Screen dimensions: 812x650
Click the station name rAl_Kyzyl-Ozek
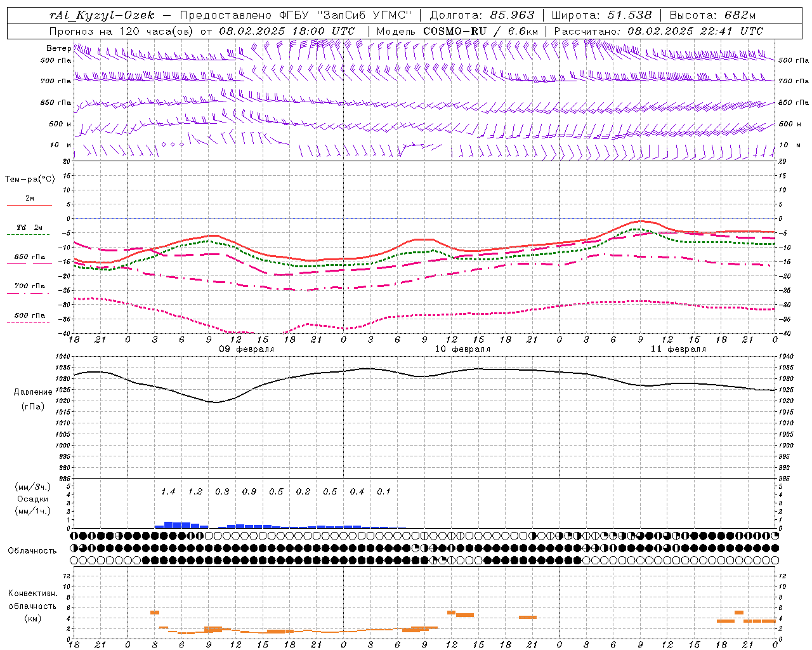coord(102,15)
